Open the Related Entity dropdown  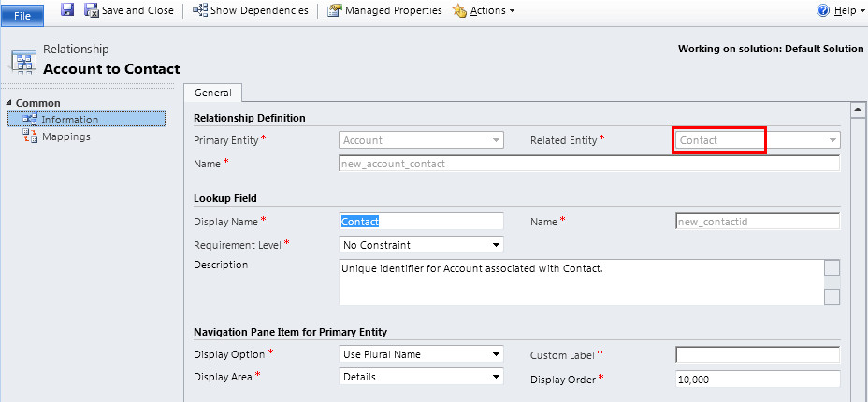[758, 140]
